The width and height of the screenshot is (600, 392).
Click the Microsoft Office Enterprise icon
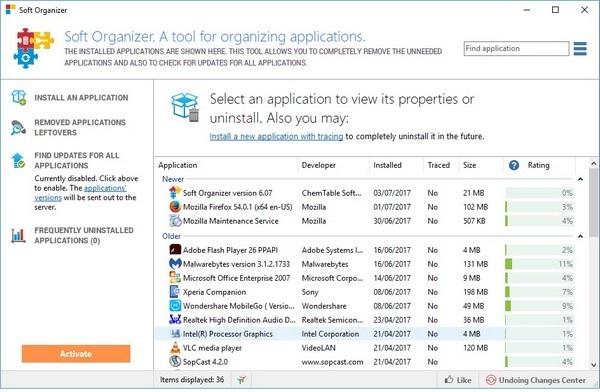[x=175, y=278]
